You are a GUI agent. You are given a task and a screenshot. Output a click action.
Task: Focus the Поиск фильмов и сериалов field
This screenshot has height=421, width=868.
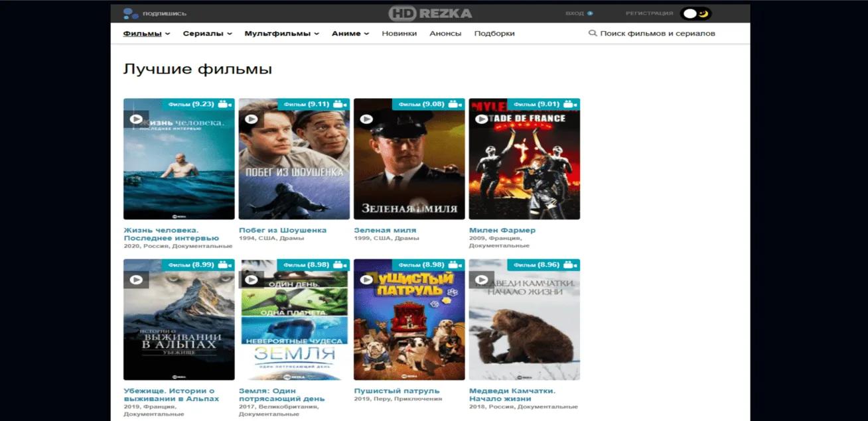click(x=658, y=34)
